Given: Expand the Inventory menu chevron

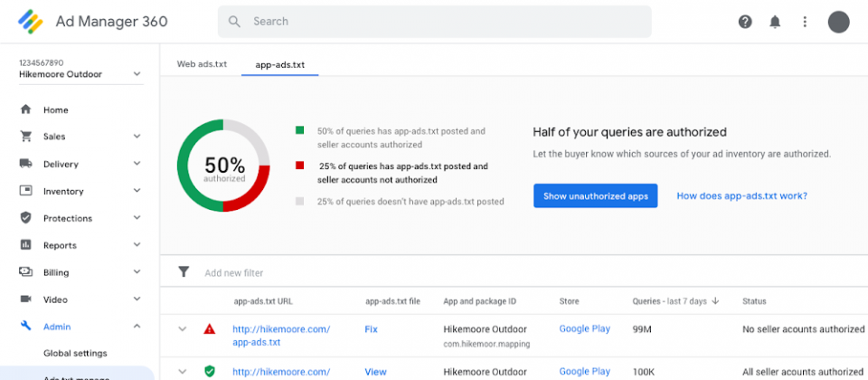Looking at the screenshot, I should [137, 191].
